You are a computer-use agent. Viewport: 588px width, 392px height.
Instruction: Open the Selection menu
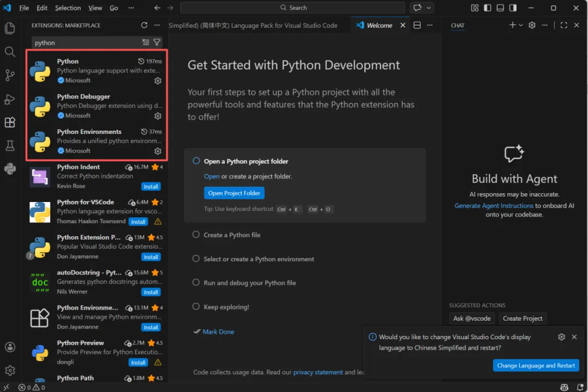(68, 8)
